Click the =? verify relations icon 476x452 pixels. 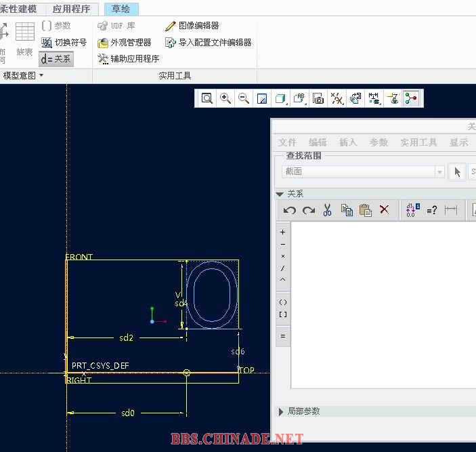click(431, 210)
